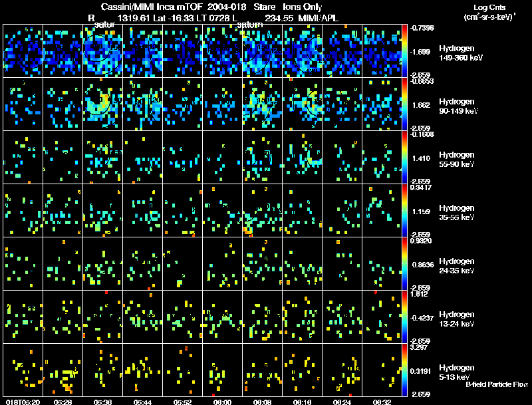
Task: Open the 5-13 keV image panel at 018T05:20
Action: point(23,370)
